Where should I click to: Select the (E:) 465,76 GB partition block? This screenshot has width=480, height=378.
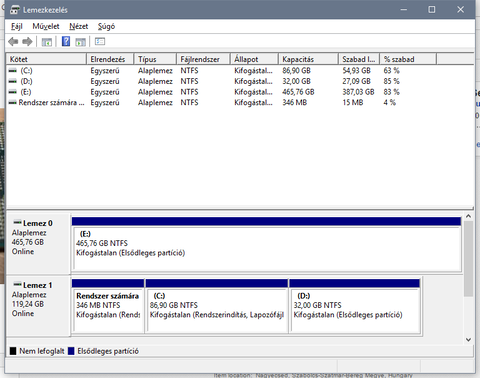[x=267, y=244]
